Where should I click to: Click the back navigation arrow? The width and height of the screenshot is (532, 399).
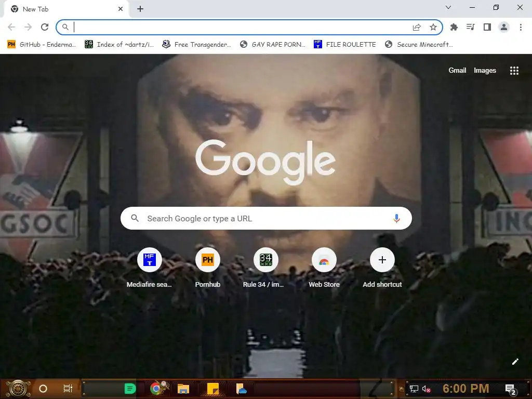(x=11, y=27)
